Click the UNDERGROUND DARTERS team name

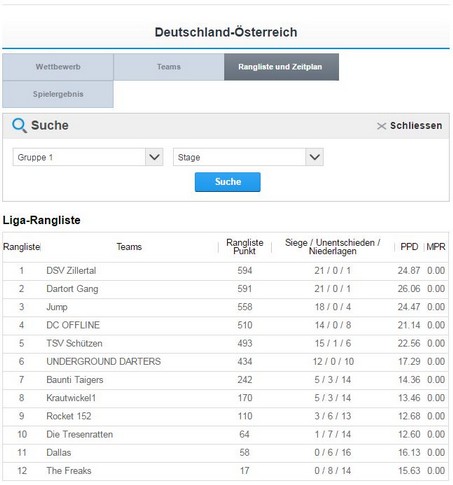pyautogui.click(x=103, y=361)
